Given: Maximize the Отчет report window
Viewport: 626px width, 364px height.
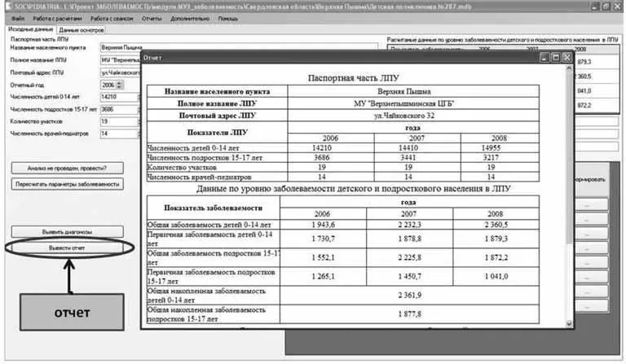Looking at the screenshot, I should (556, 58).
